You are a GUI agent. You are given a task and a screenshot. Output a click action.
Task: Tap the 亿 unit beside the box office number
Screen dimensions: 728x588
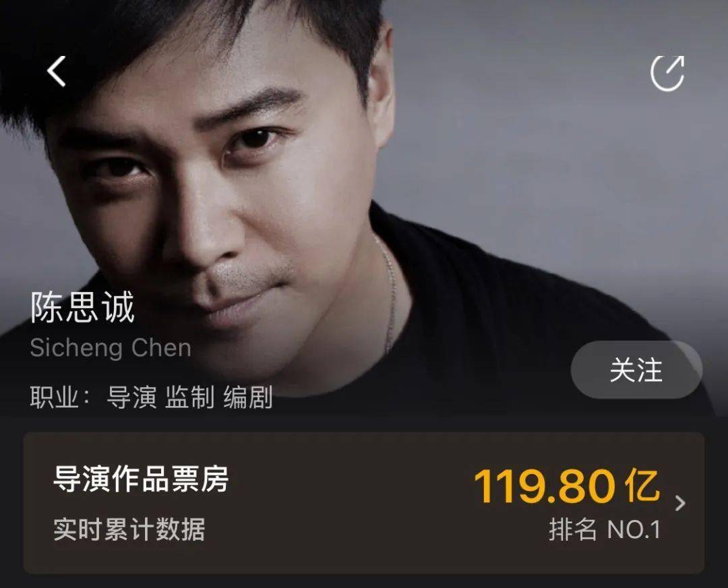642,486
